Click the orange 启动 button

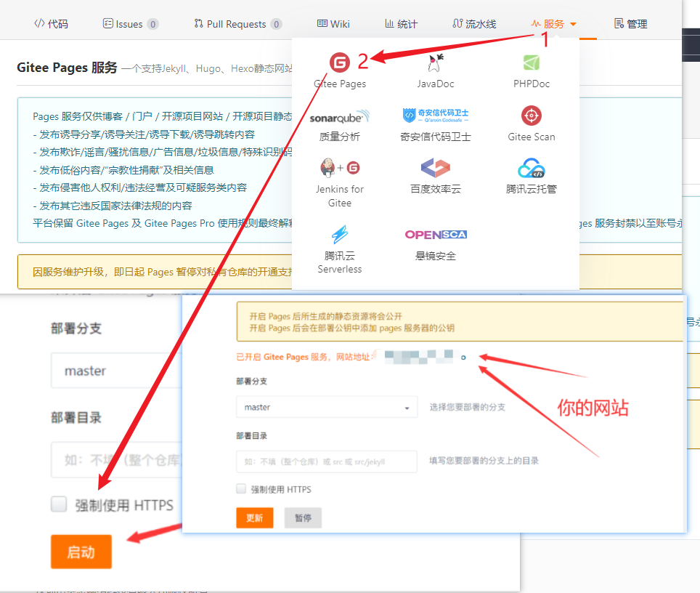click(x=81, y=552)
